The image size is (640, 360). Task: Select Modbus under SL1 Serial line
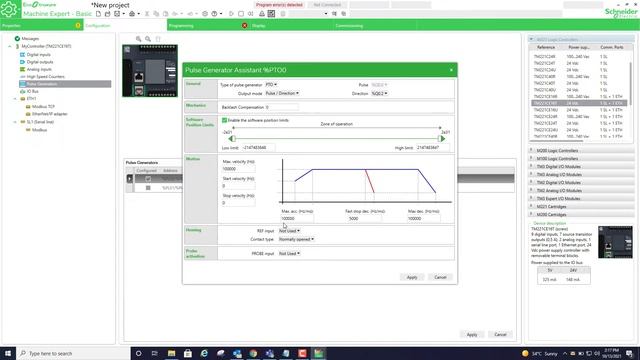click(40, 129)
